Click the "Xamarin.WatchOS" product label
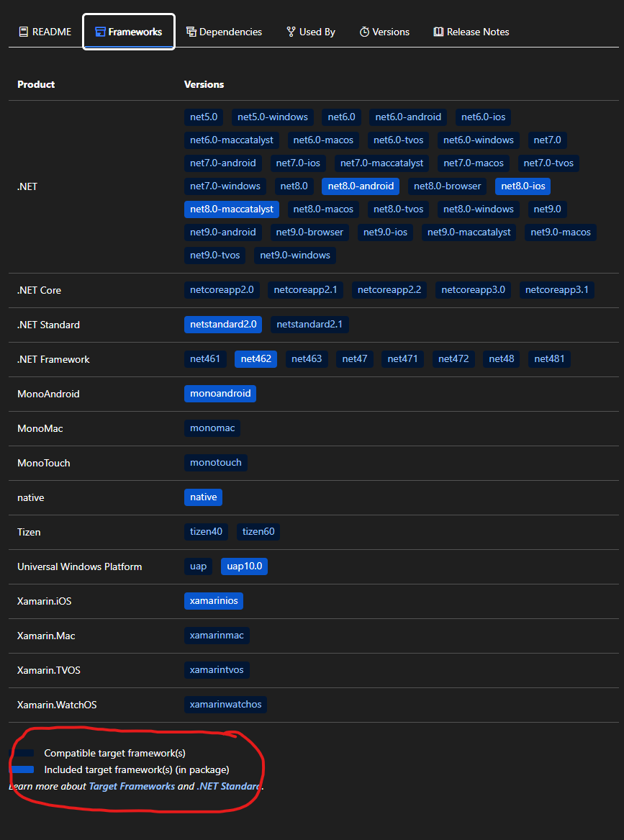Image resolution: width=624 pixels, height=840 pixels. point(57,705)
